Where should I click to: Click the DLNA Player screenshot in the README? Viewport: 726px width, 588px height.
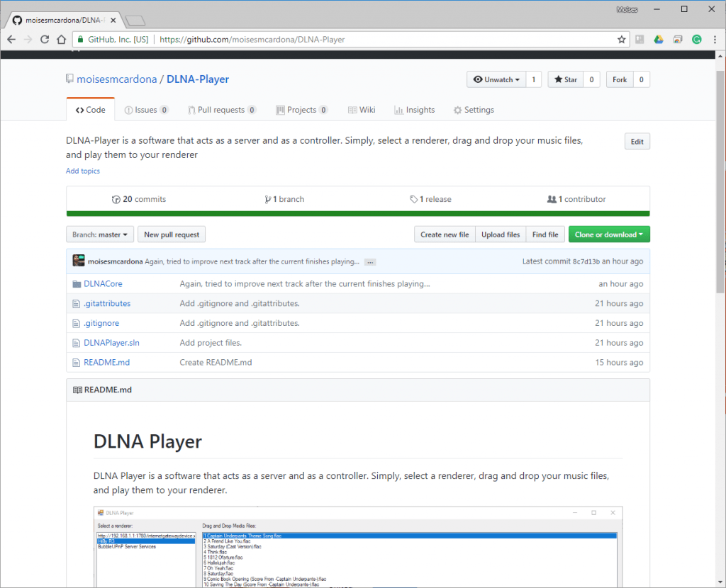(358, 547)
